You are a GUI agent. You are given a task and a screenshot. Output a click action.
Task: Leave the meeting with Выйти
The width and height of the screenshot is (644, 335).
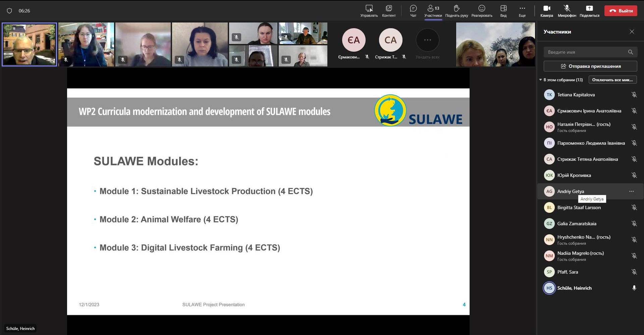pos(621,11)
